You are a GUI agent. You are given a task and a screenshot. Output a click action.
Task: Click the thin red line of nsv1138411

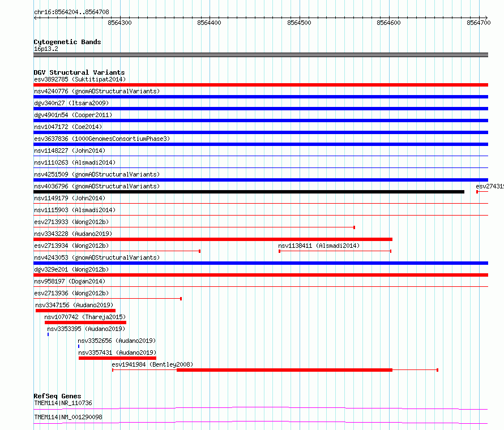tap(335, 251)
